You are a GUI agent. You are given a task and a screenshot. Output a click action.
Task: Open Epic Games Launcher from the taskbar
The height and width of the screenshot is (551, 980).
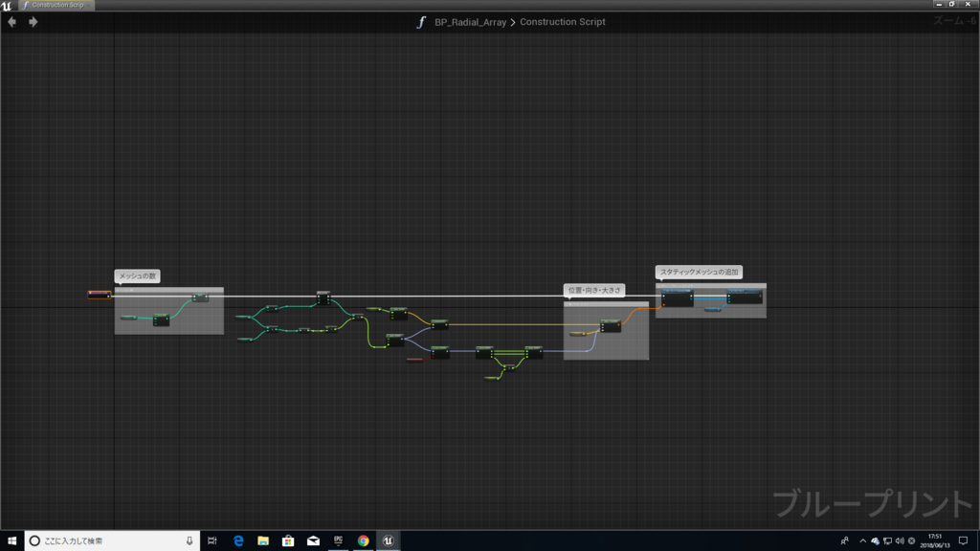pos(338,540)
